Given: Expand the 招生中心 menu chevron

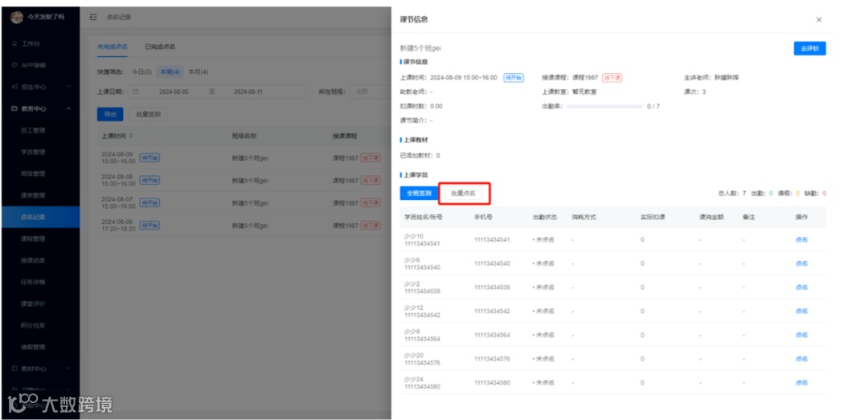Looking at the screenshot, I should click(68, 87).
